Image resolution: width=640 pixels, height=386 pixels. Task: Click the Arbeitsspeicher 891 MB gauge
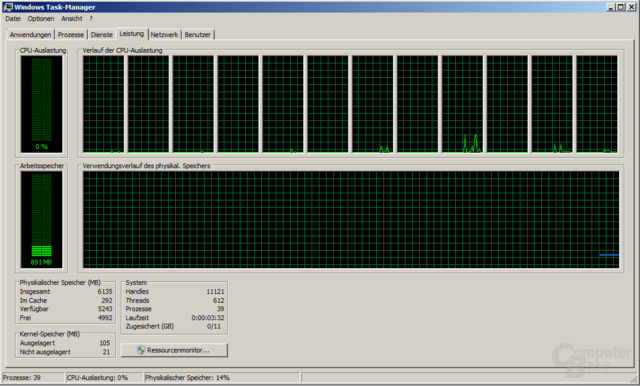(x=42, y=220)
